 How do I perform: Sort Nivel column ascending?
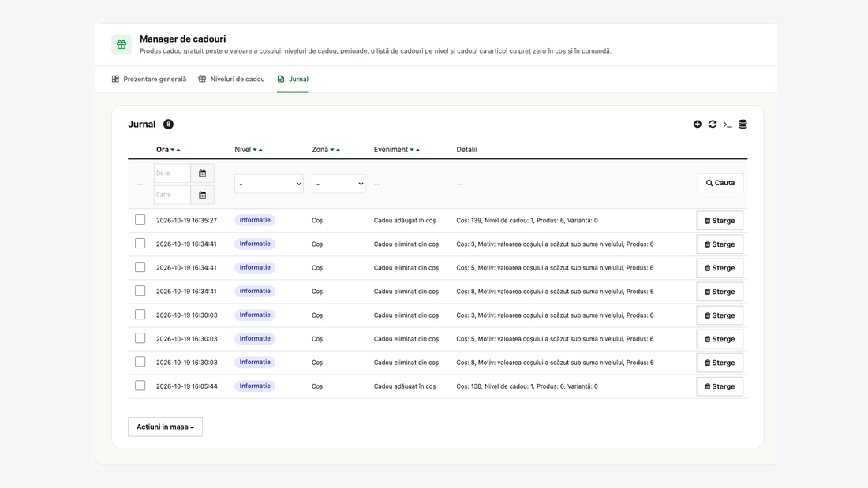tap(260, 150)
